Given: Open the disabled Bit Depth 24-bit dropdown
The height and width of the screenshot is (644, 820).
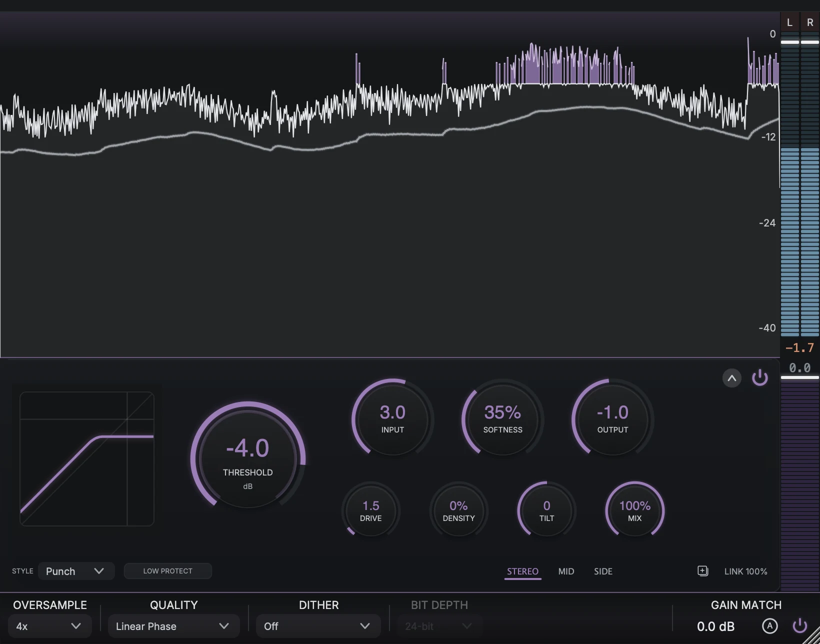Looking at the screenshot, I should tap(440, 626).
